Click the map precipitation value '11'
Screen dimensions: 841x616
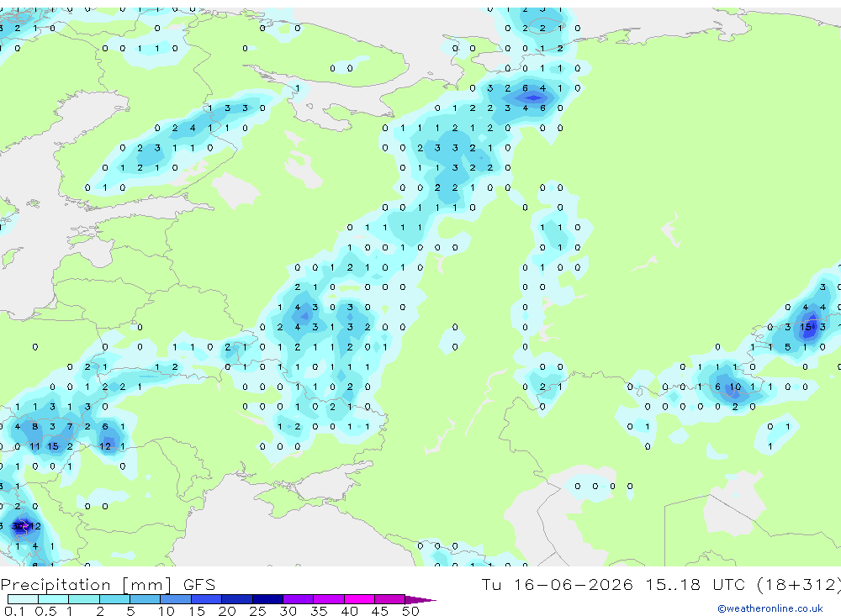(x=34, y=446)
